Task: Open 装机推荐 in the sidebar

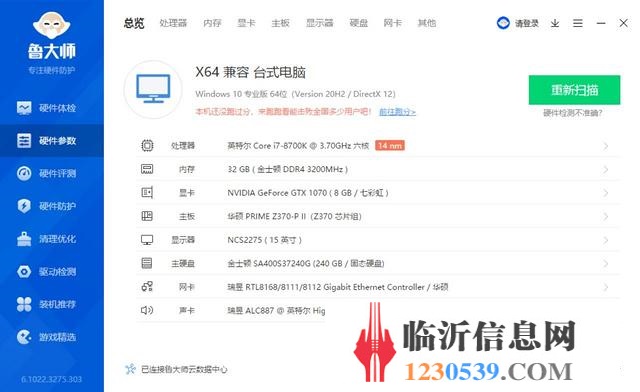Action: click(47, 304)
